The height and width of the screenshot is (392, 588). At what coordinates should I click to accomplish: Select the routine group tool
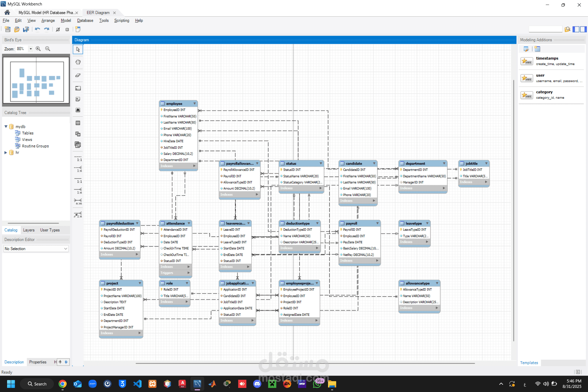coord(78,145)
